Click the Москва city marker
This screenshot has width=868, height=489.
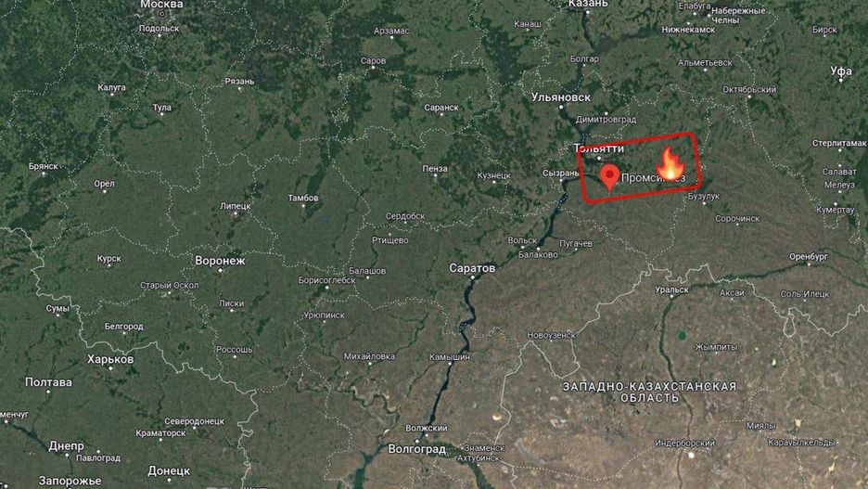[x=161, y=13]
